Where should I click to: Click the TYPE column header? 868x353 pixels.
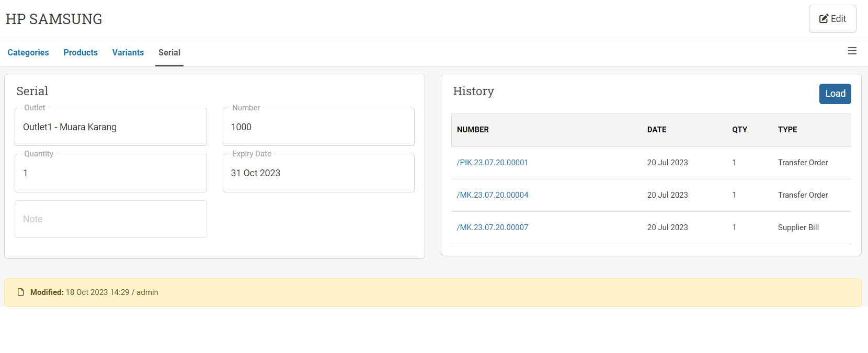(787, 130)
